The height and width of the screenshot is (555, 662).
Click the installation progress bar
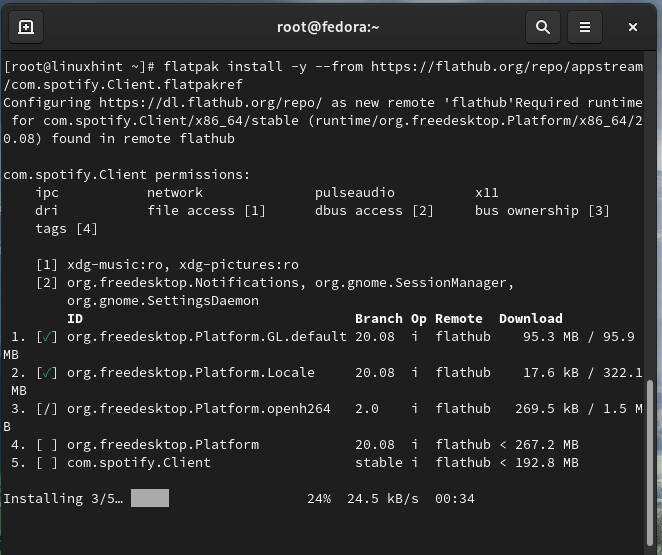pyautogui.click(x=150, y=498)
